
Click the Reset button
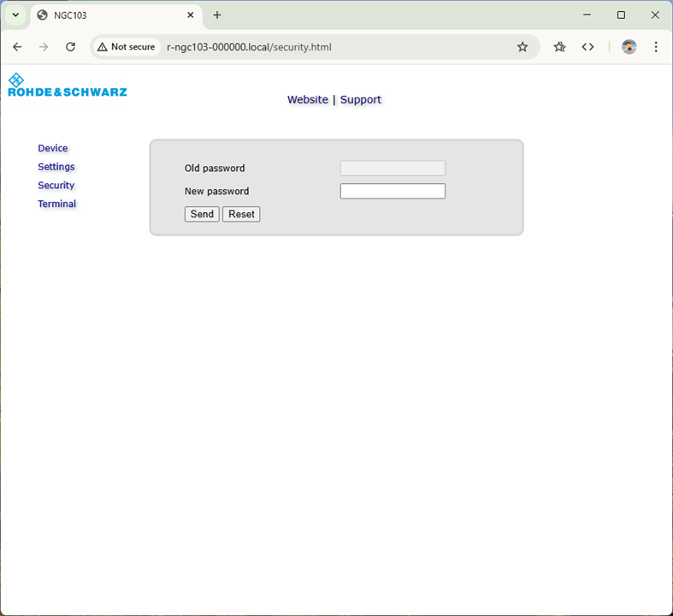[241, 214]
